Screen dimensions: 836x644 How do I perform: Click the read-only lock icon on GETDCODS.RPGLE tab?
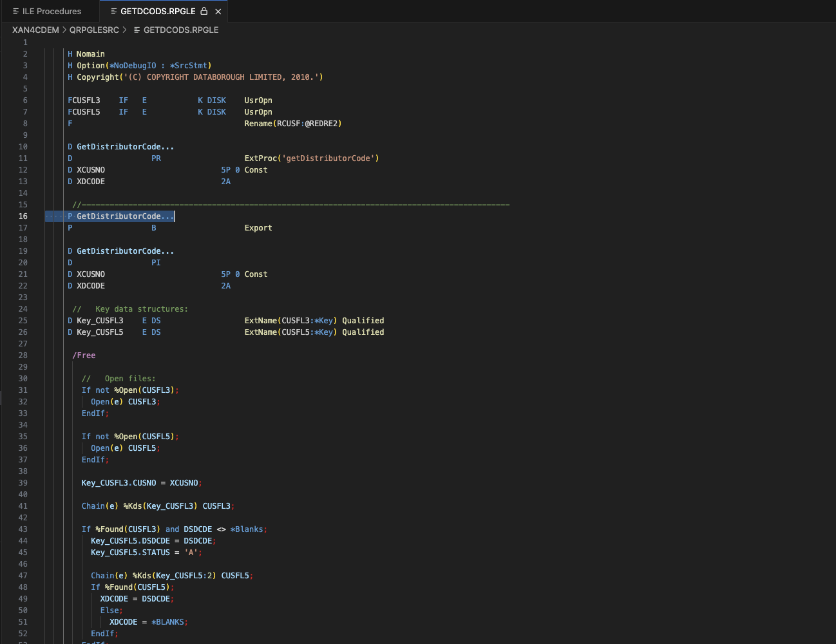point(204,12)
